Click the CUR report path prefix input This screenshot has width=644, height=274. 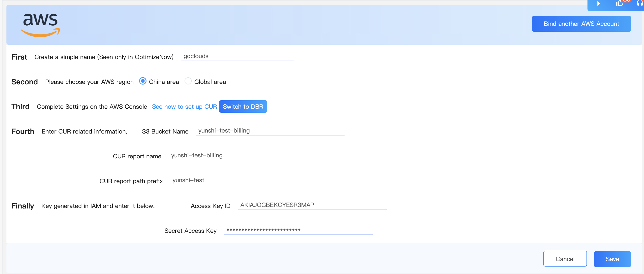pyautogui.click(x=244, y=180)
